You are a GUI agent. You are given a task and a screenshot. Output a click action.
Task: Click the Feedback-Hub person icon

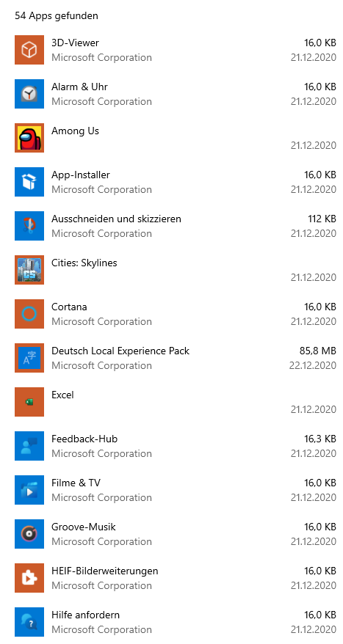click(x=29, y=446)
